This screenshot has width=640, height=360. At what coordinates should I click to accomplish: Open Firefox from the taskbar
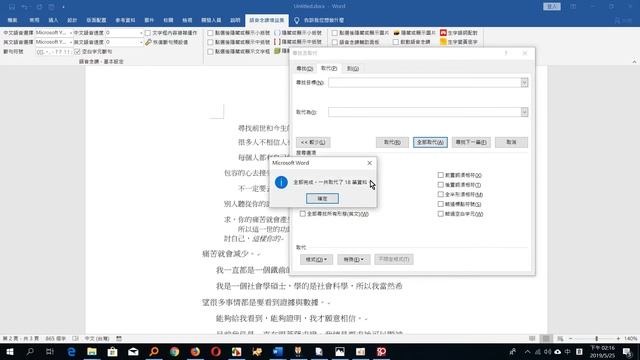(195, 351)
